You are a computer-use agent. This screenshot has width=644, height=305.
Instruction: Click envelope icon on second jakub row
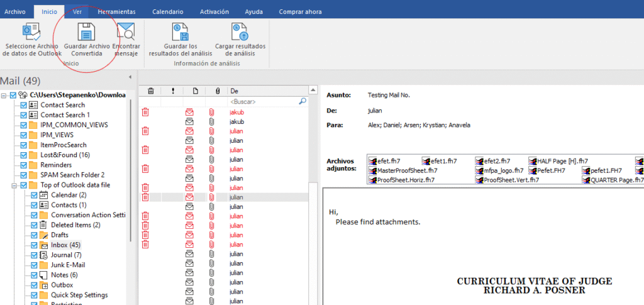189,121
